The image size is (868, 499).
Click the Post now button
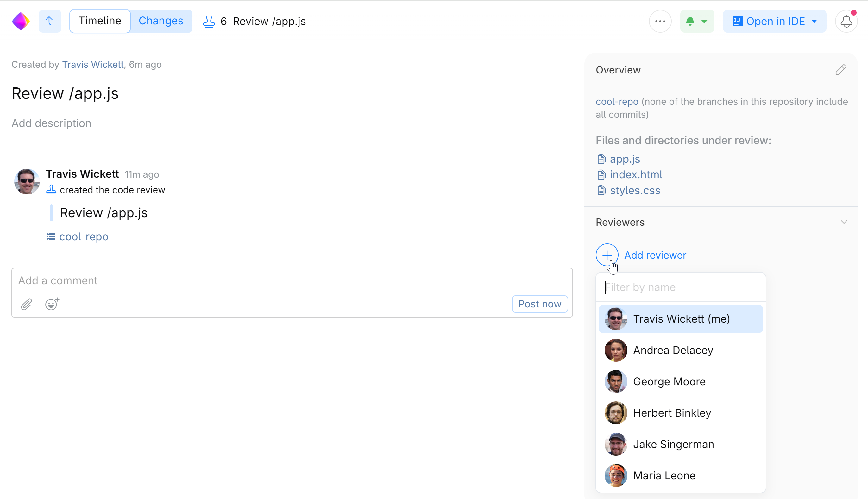click(539, 304)
